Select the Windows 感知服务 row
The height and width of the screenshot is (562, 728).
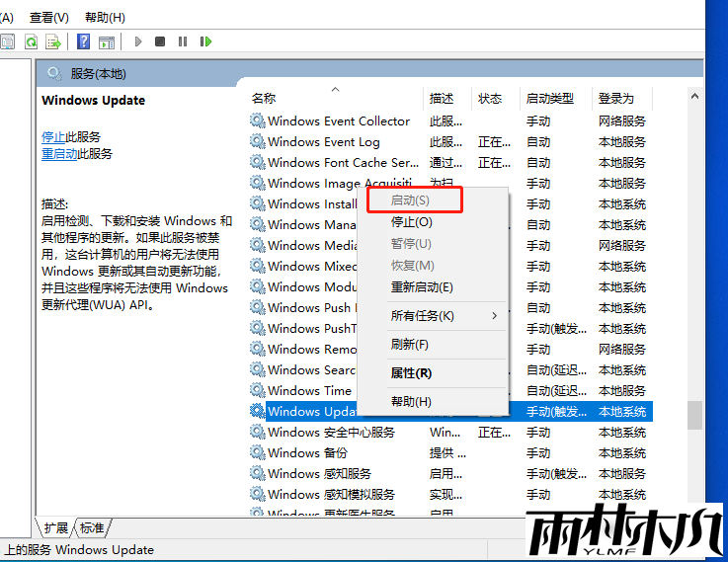point(450,474)
